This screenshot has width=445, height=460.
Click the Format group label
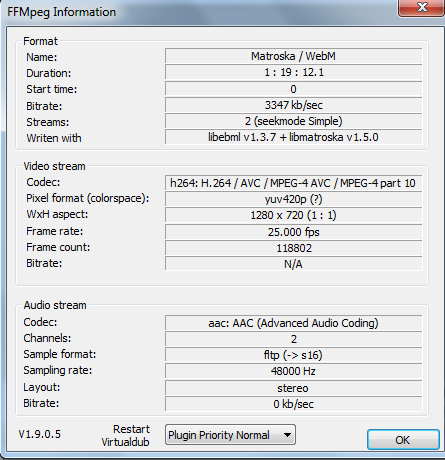point(40,41)
